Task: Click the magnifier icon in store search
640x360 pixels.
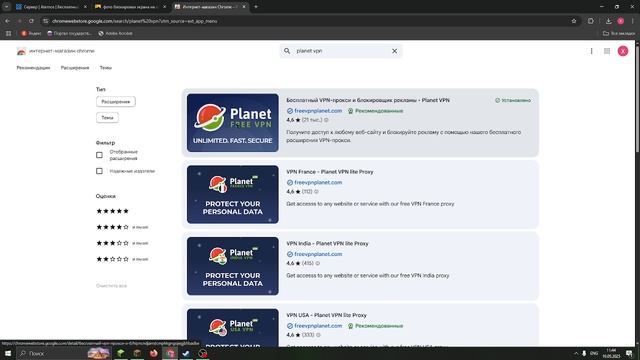Action: point(287,51)
